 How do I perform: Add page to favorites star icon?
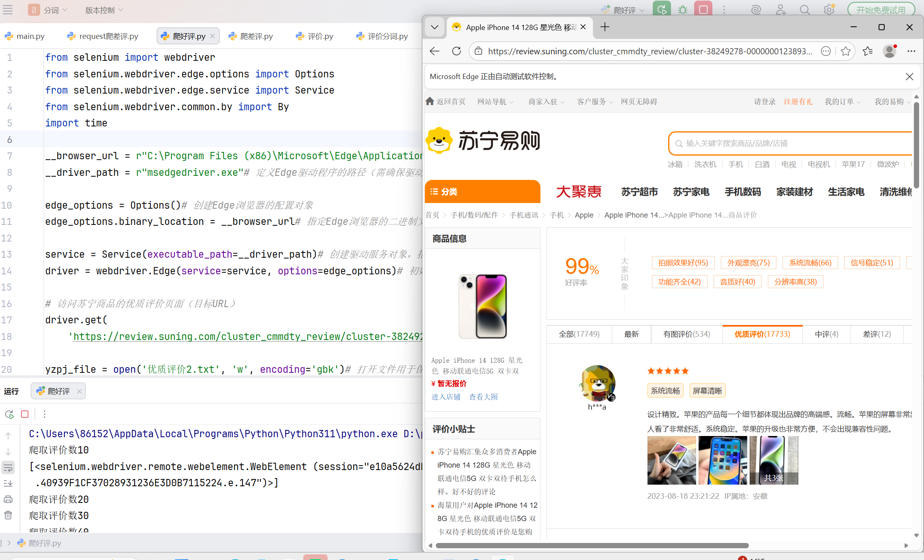coord(846,51)
